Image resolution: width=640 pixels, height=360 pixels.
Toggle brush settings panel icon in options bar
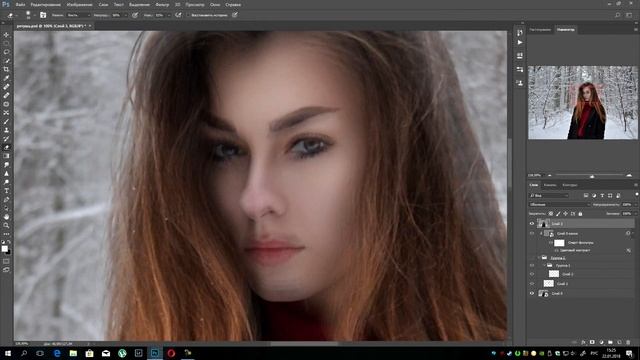(43, 15)
